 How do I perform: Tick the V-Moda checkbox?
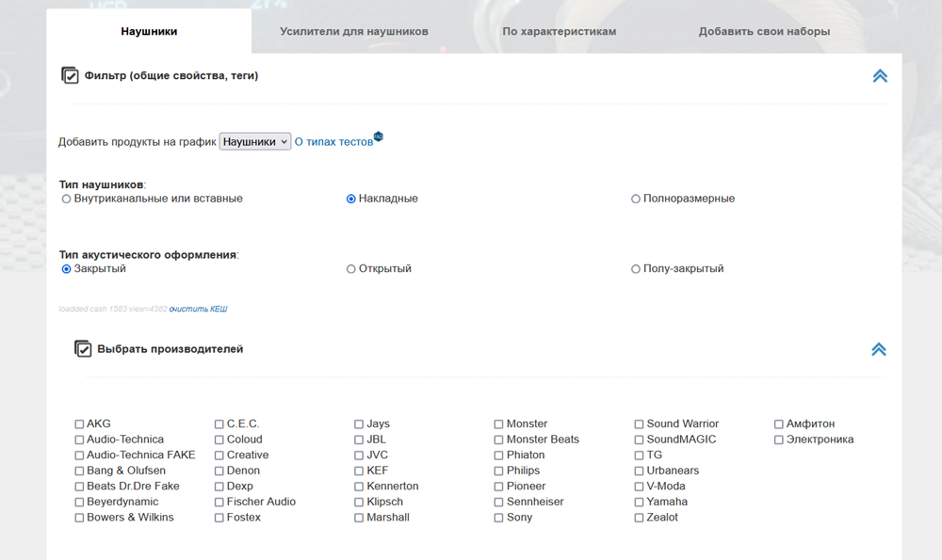tap(640, 487)
